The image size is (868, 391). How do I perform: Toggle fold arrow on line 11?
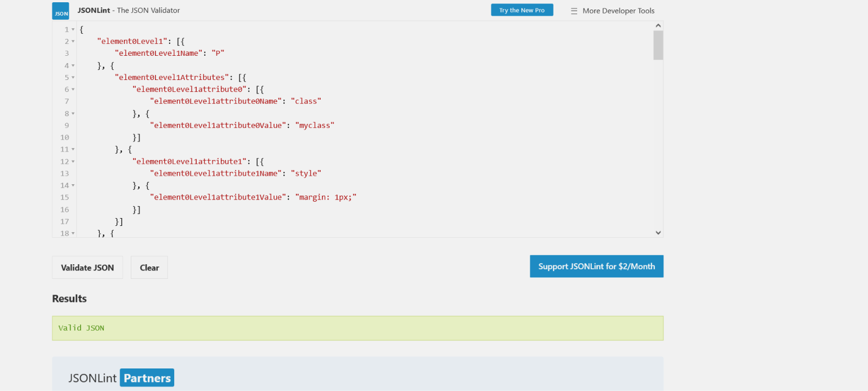point(73,149)
